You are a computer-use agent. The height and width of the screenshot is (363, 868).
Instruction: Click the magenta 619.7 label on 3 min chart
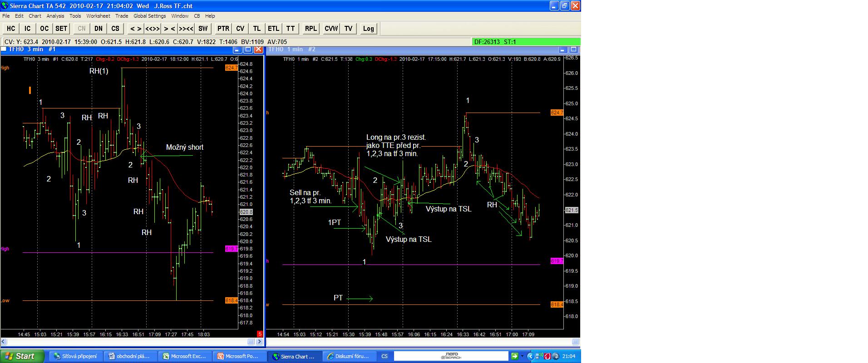pos(231,249)
